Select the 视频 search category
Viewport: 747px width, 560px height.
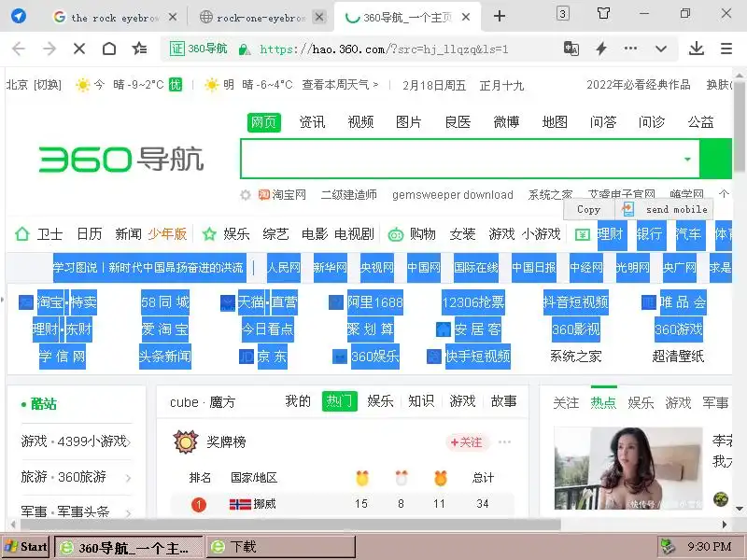360,122
